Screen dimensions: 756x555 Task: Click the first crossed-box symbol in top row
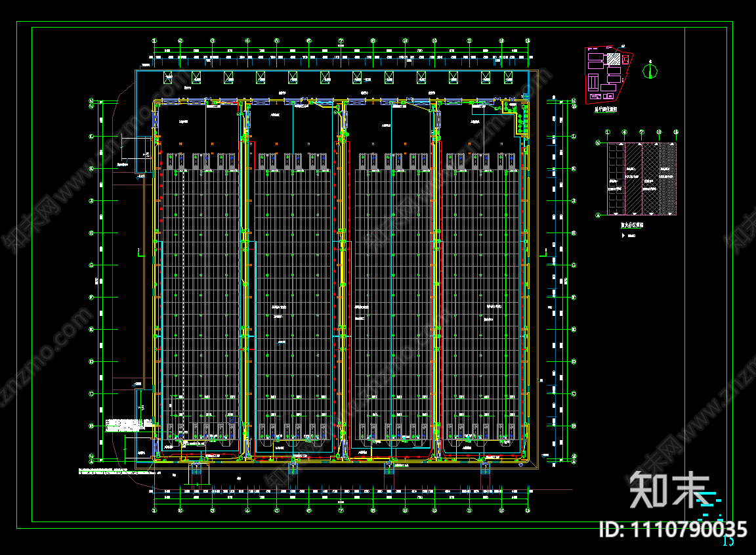click(x=167, y=78)
